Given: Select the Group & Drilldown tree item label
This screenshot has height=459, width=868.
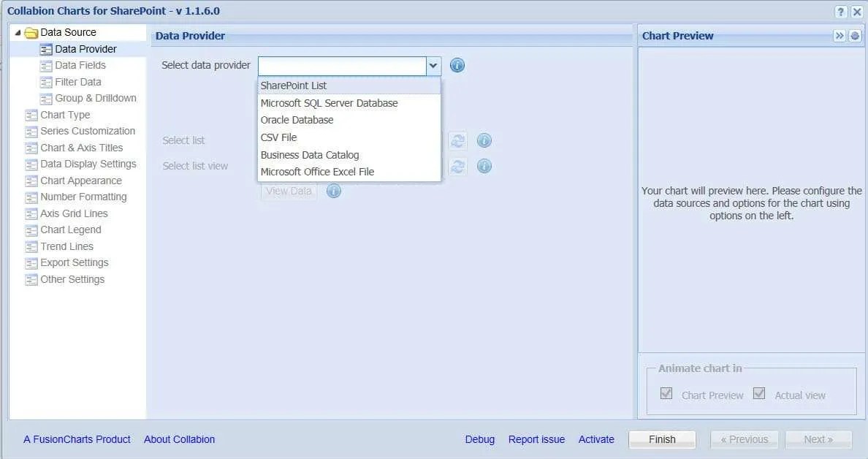Looking at the screenshot, I should [96, 98].
